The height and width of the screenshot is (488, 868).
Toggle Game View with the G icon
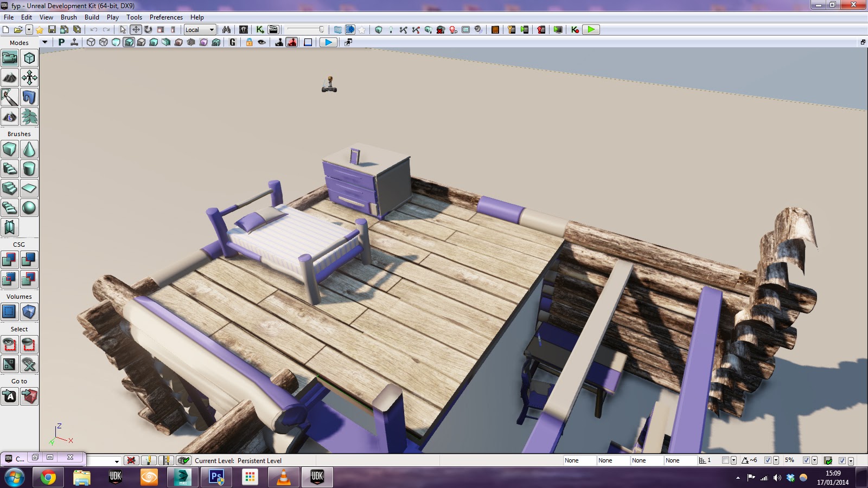pyautogui.click(x=233, y=42)
